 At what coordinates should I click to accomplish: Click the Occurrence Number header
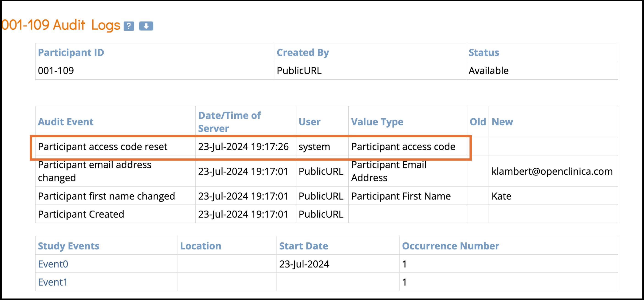click(x=451, y=246)
